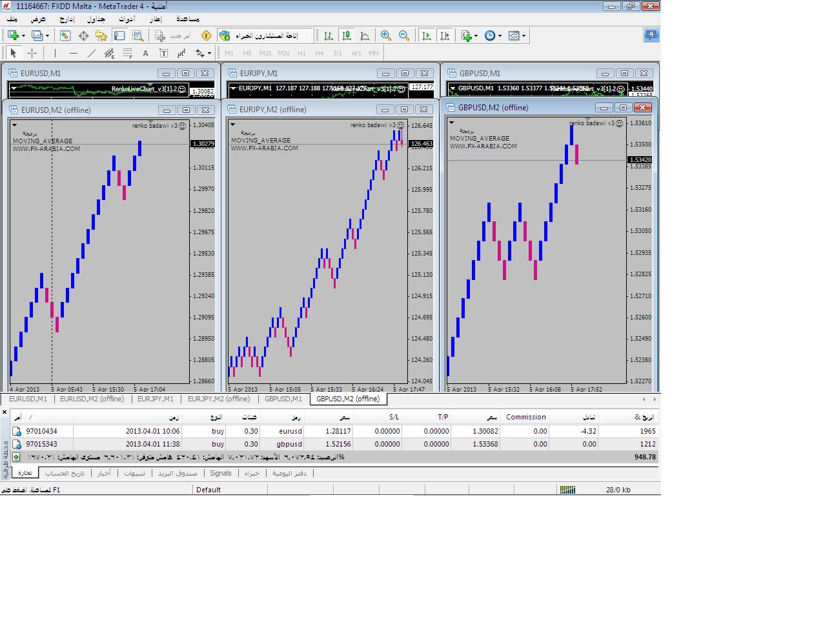Select the MN timeframe button

(x=374, y=53)
